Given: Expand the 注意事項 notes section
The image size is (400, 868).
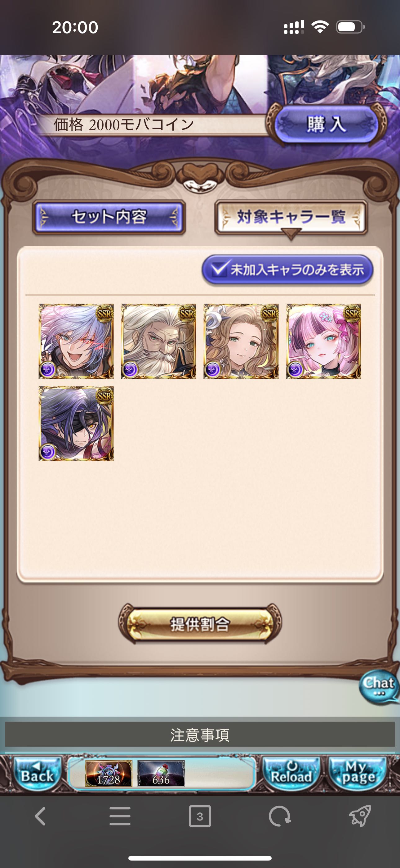Looking at the screenshot, I should 200,735.
